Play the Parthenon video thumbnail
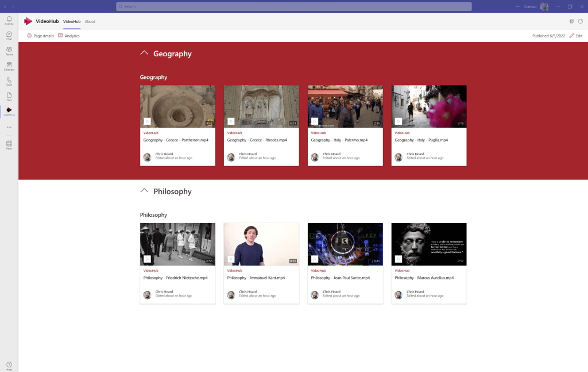The image size is (588, 372). click(x=177, y=106)
